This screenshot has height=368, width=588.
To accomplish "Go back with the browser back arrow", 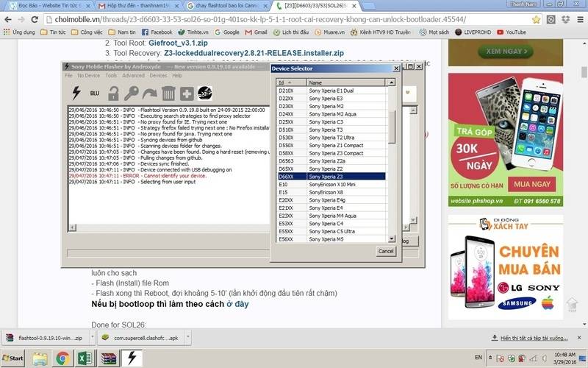I will point(8,19).
